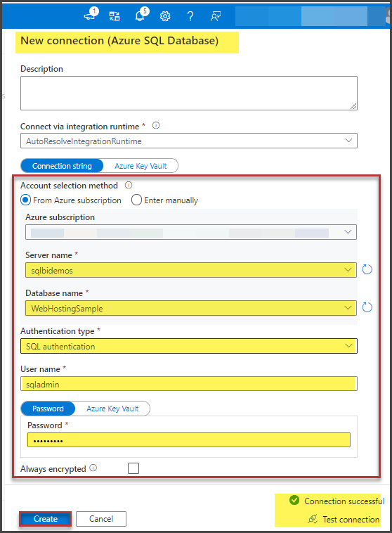The height and width of the screenshot is (533, 392).
Task: Open the help question mark icon
Action: (190, 16)
